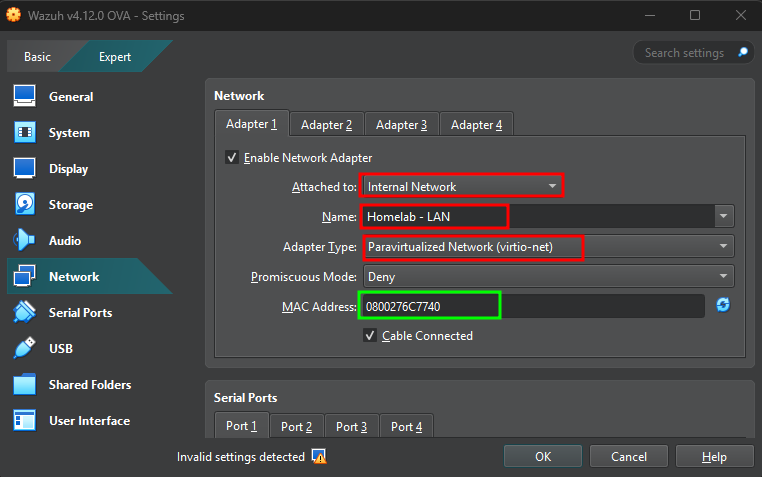The width and height of the screenshot is (762, 477).
Task: Toggle the Cable Connected checkbox
Action: click(x=370, y=336)
